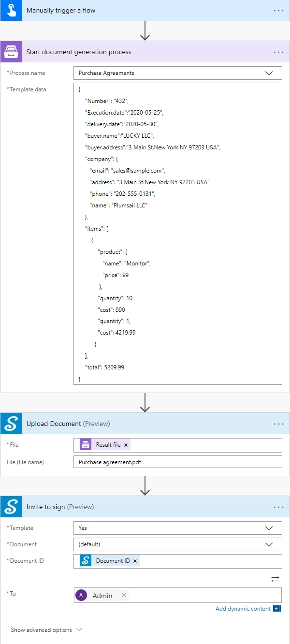Image resolution: width=290 pixels, height=644 pixels.
Task: Click the "email": "sales@sample.com" line
Action: click(x=128, y=170)
